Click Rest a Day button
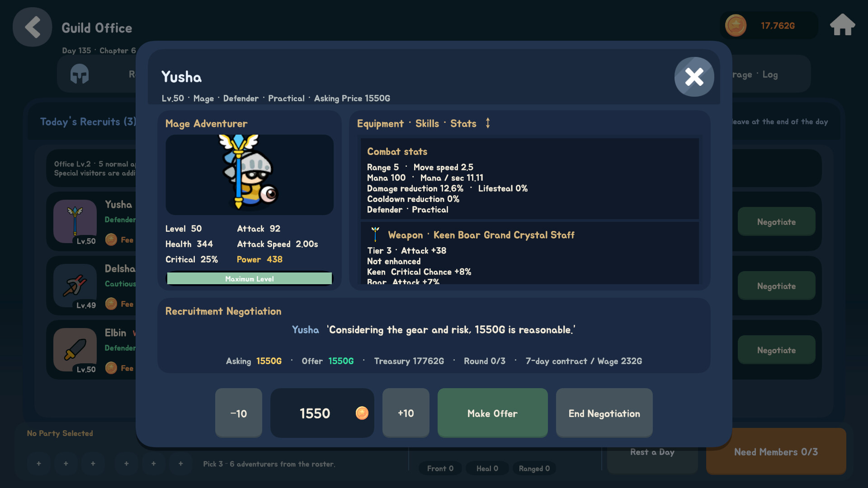Image resolution: width=868 pixels, height=488 pixels. pos(652,452)
